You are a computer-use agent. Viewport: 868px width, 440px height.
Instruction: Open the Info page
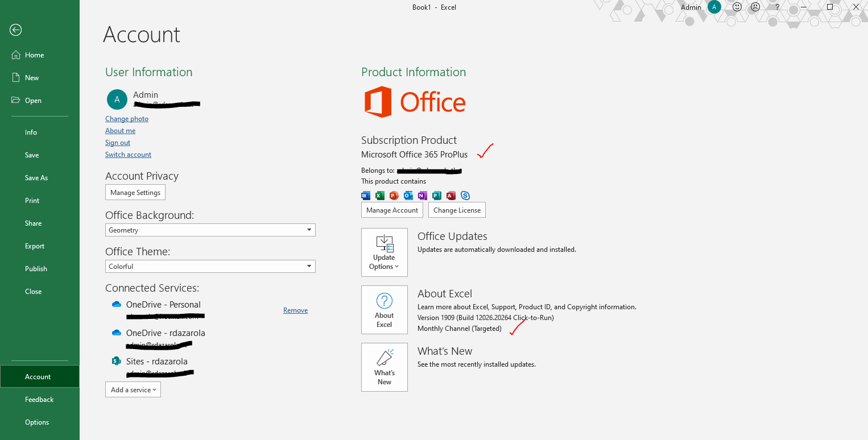(40, 132)
